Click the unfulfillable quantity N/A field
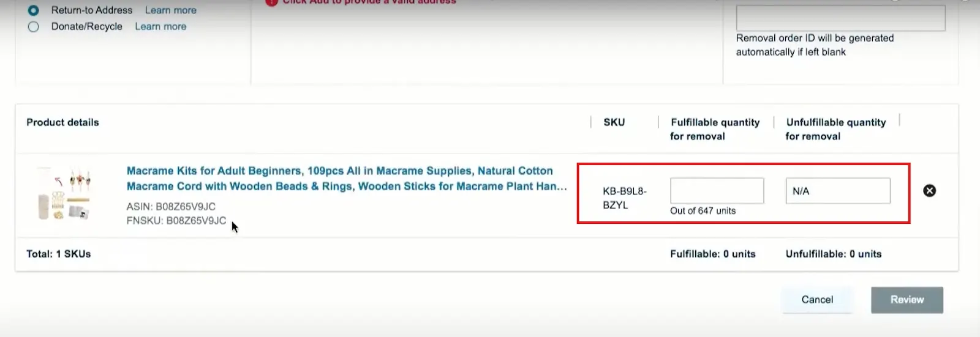This screenshot has width=980, height=337. pos(838,191)
